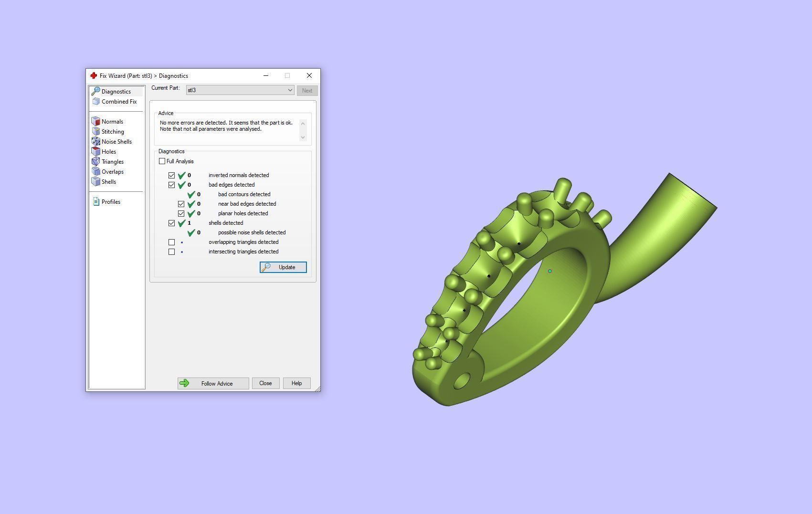Image resolution: width=812 pixels, height=514 pixels.
Task: Click the 'bad contours detected' label
Action: point(244,194)
